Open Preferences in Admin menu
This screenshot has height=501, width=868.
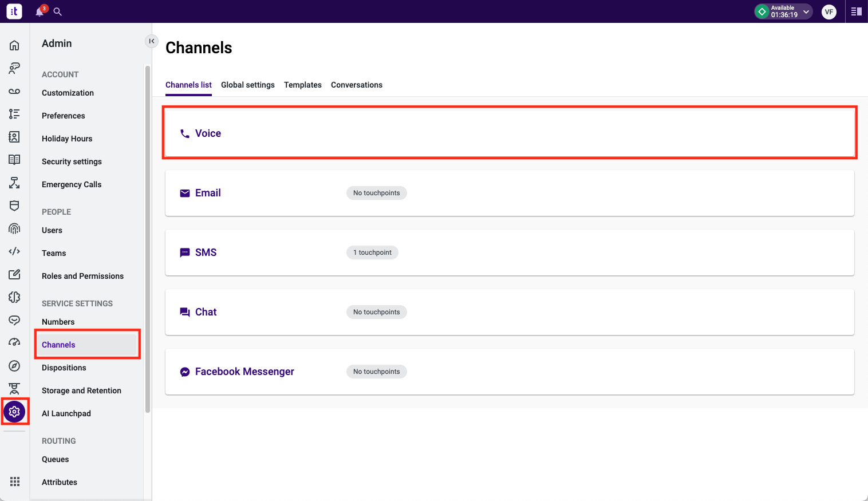click(x=64, y=116)
